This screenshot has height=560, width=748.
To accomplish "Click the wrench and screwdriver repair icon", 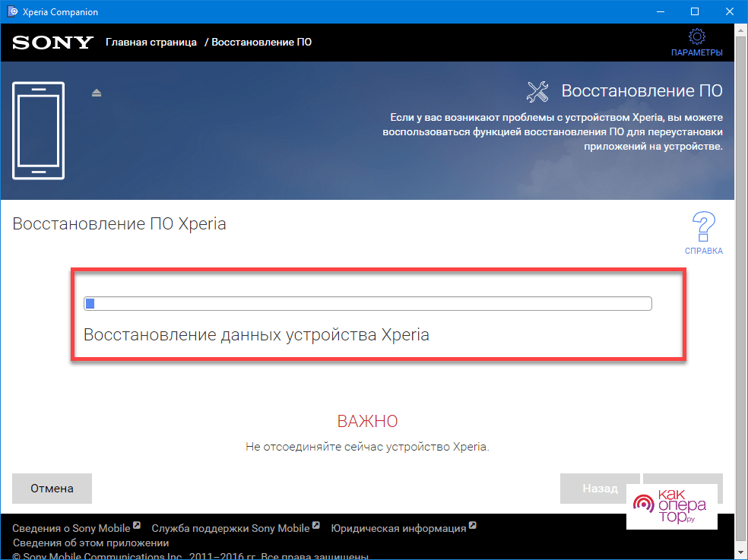I will 537,92.
